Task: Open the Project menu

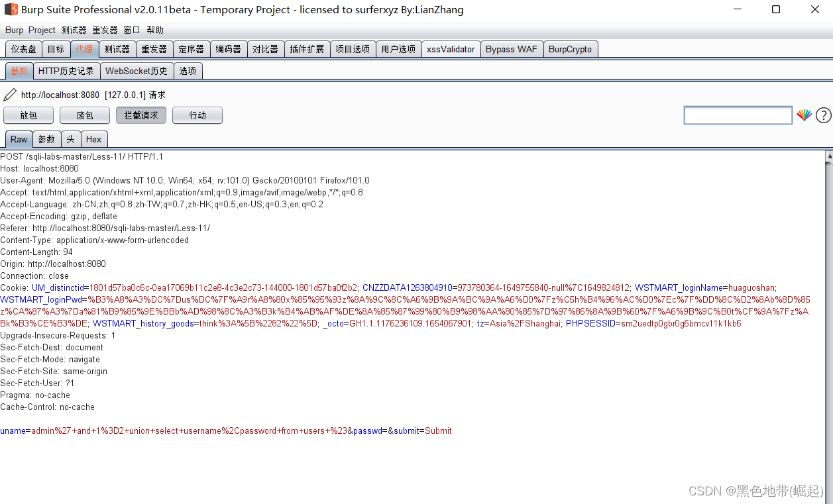Action: click(x=42, y=30)
